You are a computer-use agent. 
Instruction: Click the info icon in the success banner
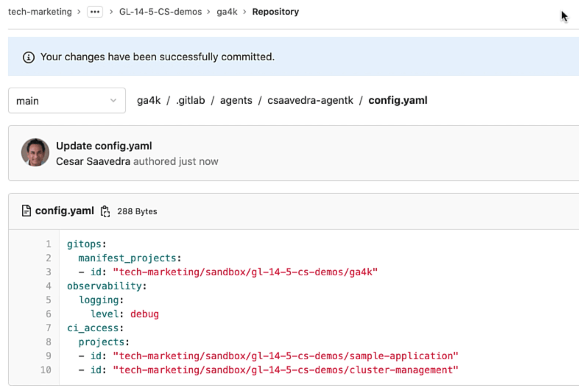pos(28,57)
